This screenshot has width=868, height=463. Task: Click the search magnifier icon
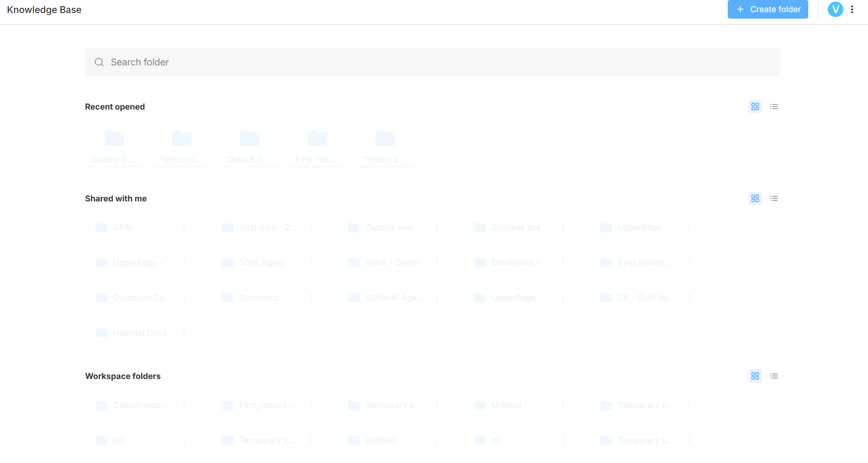(99, 62)
